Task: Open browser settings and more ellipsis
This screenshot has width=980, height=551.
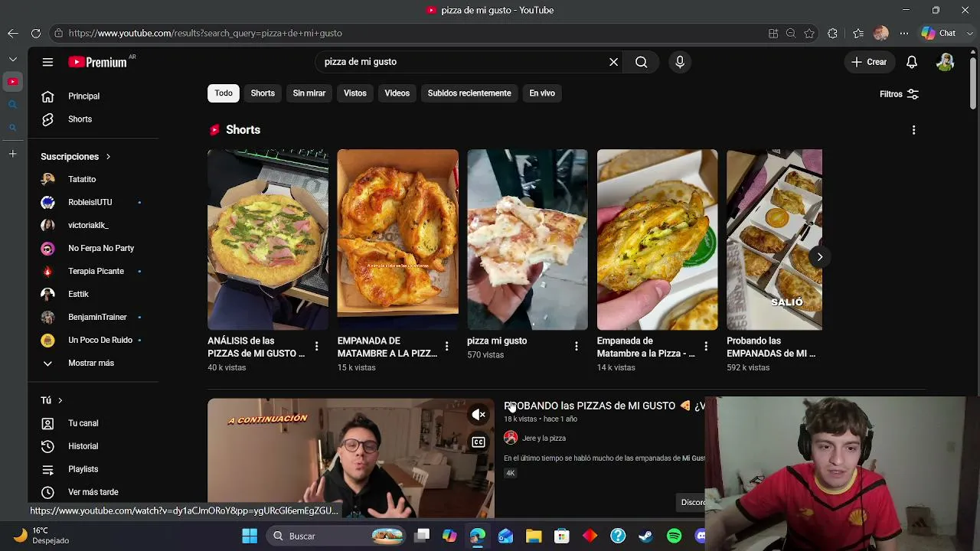Action: 904,33
